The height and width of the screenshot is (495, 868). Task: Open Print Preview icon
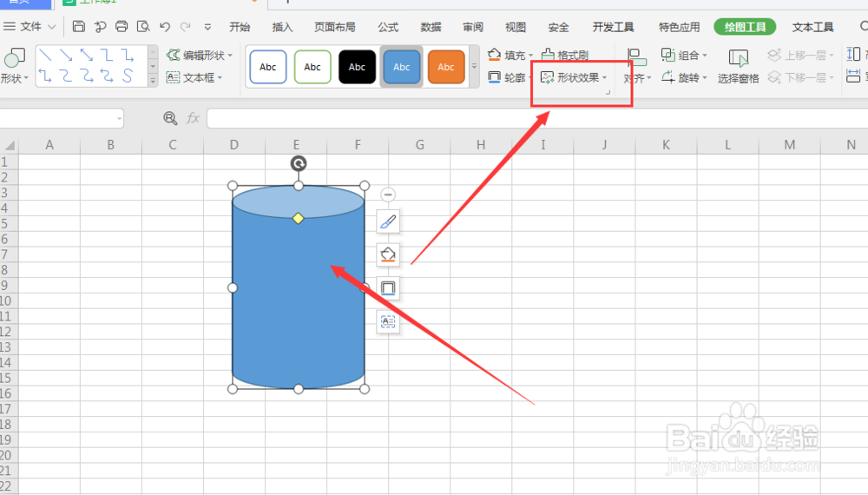tap(143, 26)
